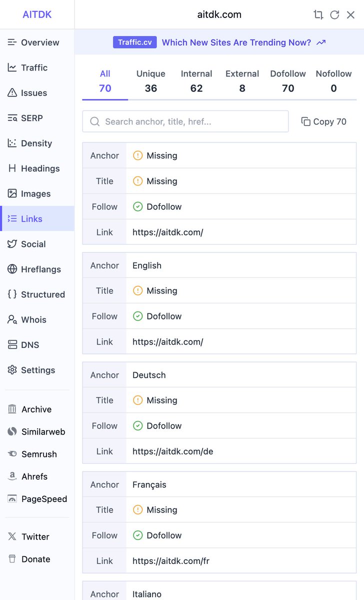Open the Overview section

pyautogui.click(x=37, y=42)
